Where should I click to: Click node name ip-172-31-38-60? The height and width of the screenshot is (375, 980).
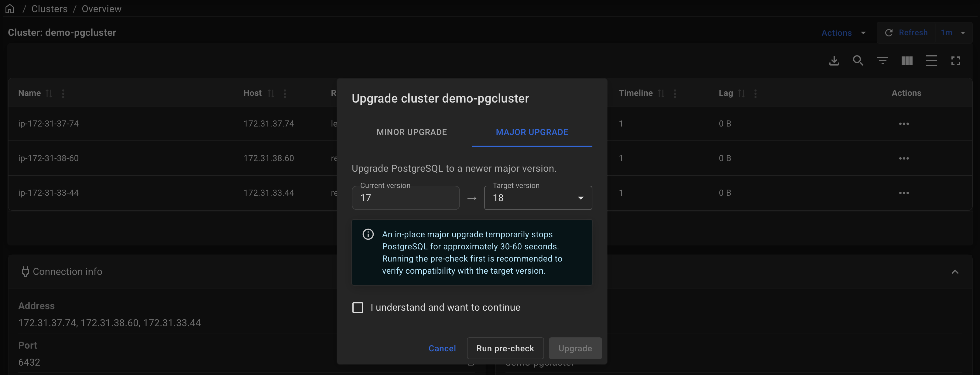point(48,158)
